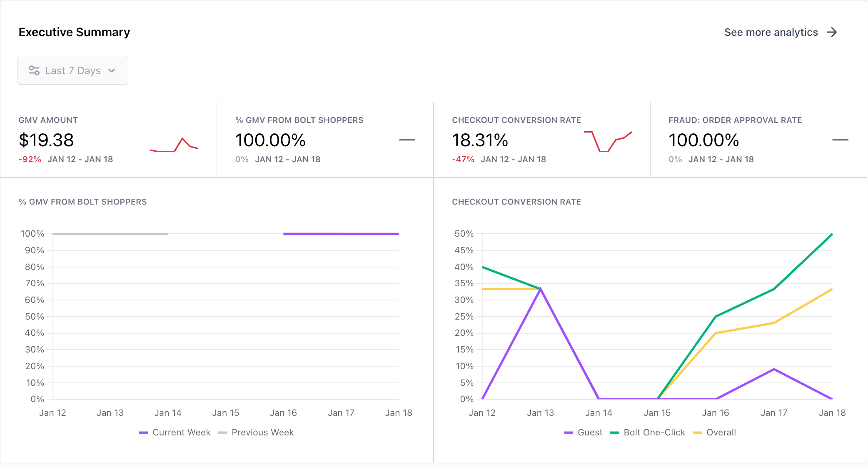The image size is (868, 465).
Task: Click the chevron on the date range filter
Action: (112, 70)
